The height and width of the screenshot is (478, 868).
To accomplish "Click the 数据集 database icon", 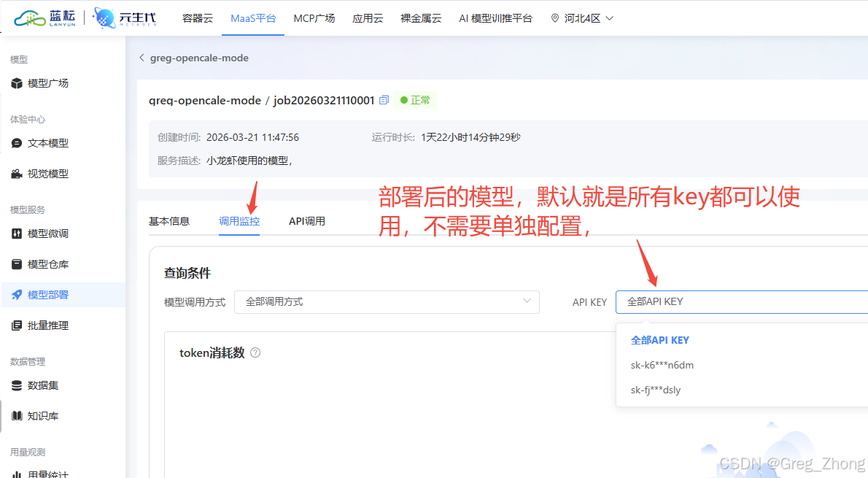I will point(17,385).
